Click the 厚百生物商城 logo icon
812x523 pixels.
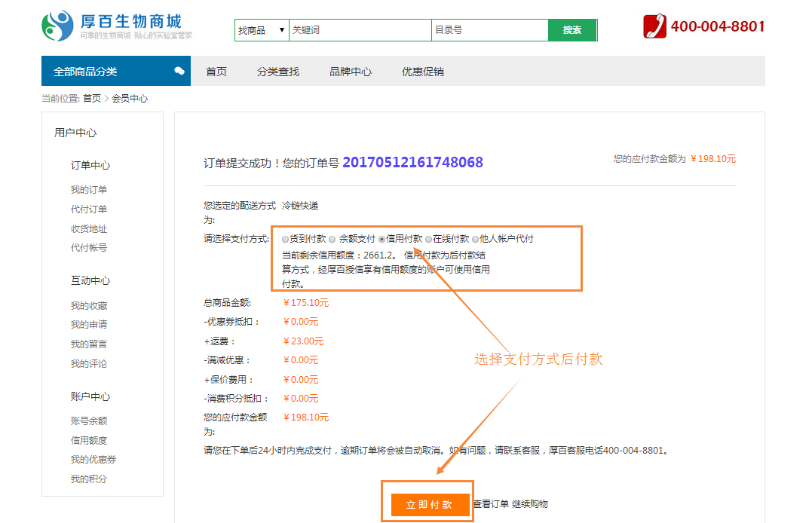(58, 26)
